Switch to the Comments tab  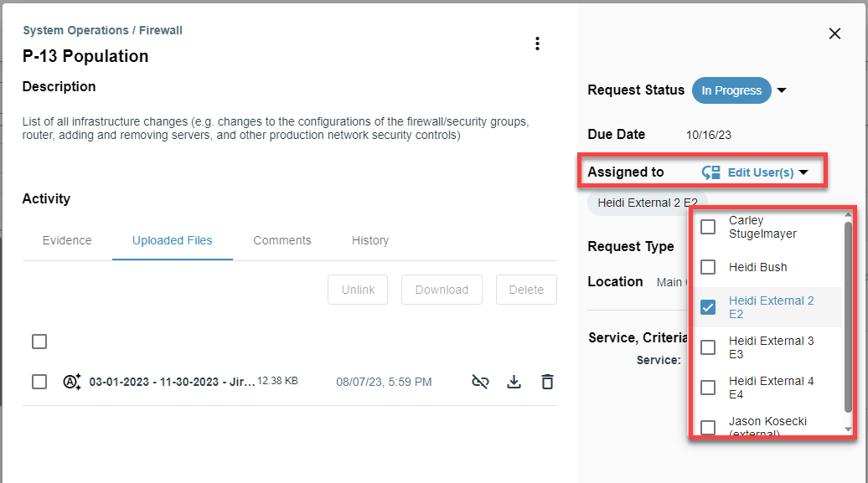(282, 240)
